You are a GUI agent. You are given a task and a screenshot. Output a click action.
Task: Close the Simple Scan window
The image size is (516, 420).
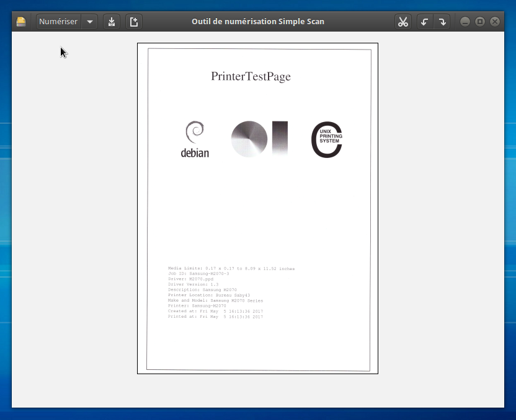pyautogui.click(x=495, y=22)
